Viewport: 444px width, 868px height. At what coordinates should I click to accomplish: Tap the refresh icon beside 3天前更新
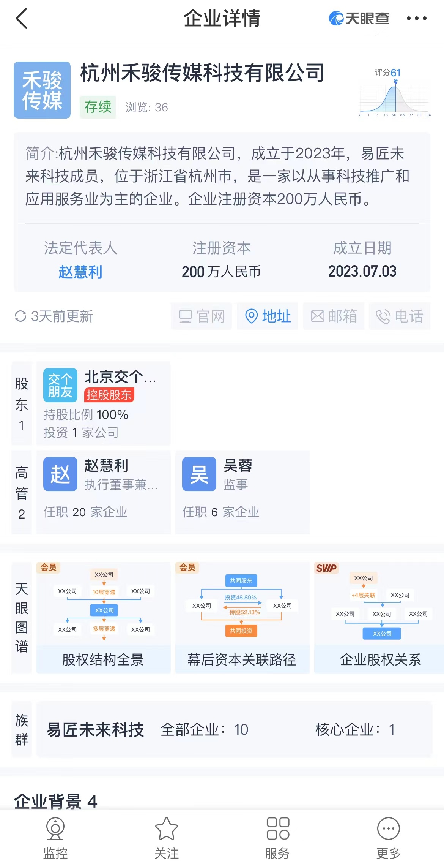20,316
